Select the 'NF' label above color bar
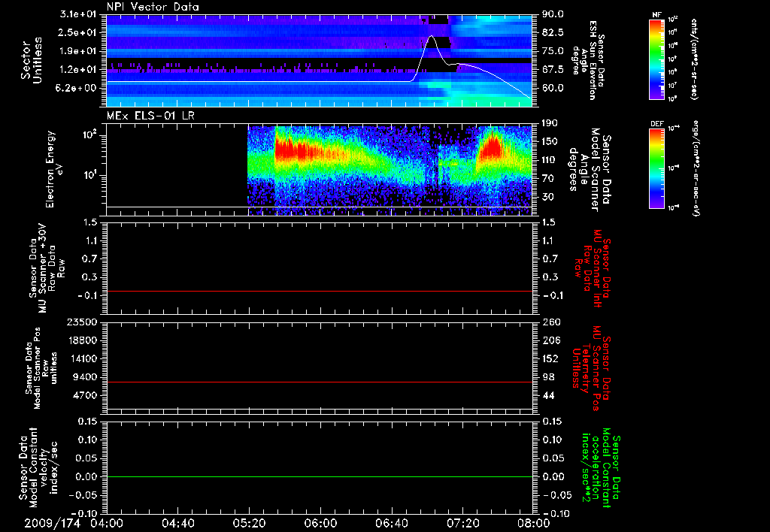The width and height of the screenshot is (770, 532). tap(656, 15)
